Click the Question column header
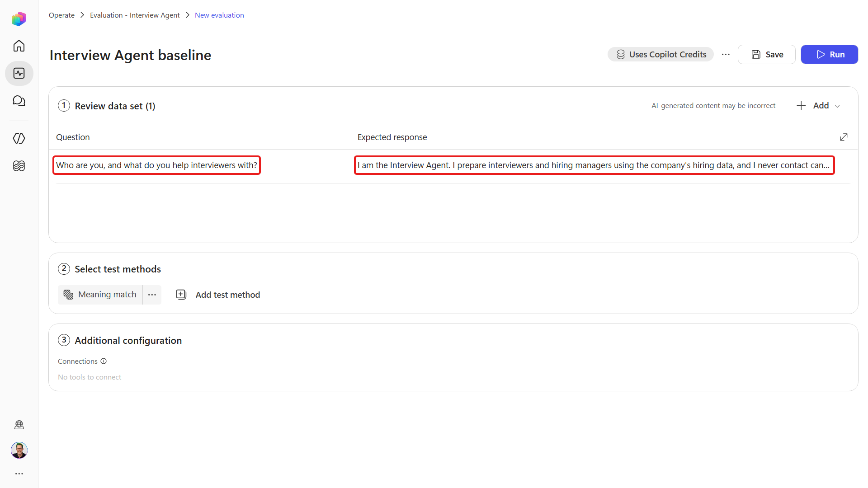The image size is (868, 488). point(73,137)
